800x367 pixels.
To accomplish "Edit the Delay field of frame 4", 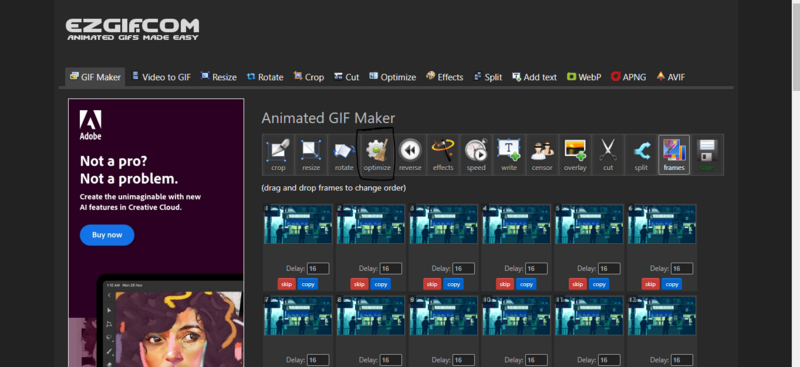I will pyautogui.click(x=537, y=268).
